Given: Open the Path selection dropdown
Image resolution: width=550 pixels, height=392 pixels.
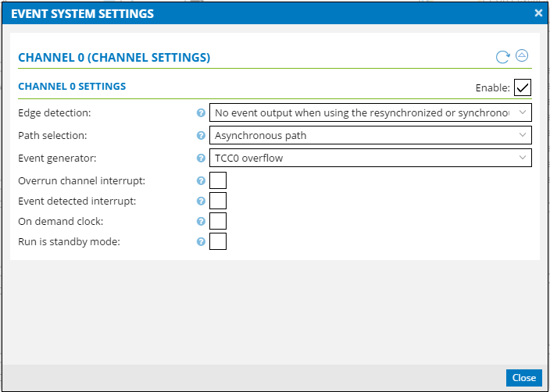Looking at the screenshot, I should click(x=371, y=135).
